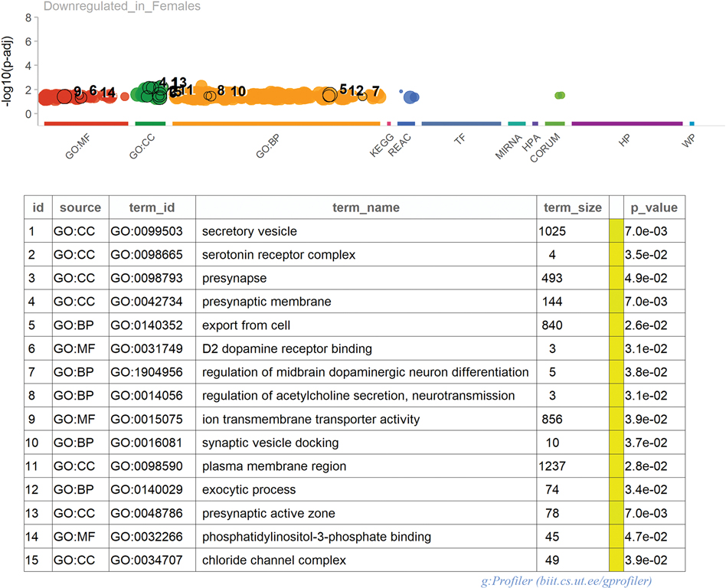Click term ID GO:0016081
This screenshot has width=726, height=588.
coord(146,443)
